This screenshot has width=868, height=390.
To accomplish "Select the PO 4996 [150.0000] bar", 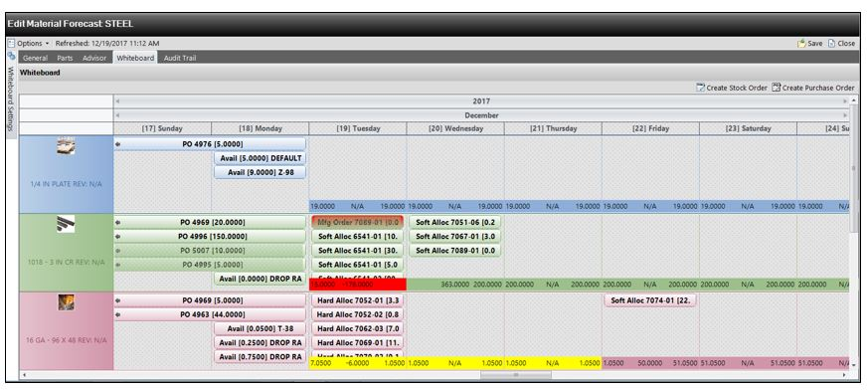I will 210,237.
